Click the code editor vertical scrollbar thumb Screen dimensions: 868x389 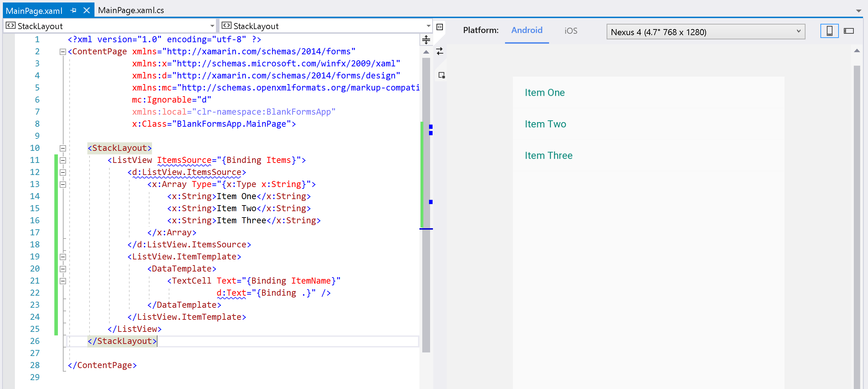click(426, 206)
